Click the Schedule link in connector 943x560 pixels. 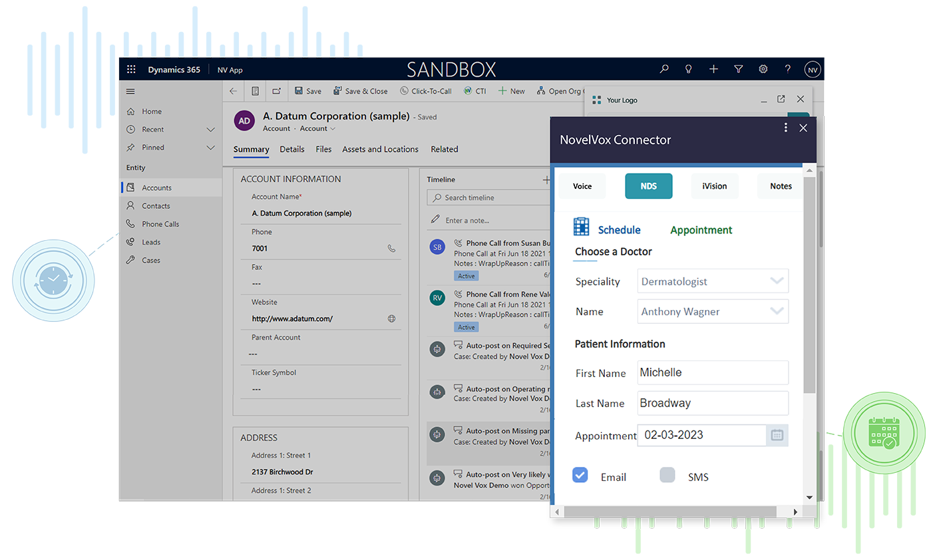[619, 230]
